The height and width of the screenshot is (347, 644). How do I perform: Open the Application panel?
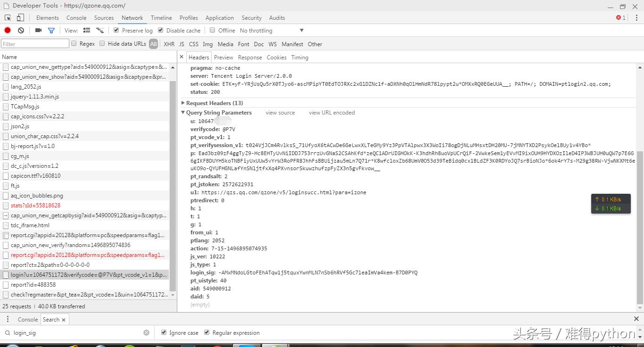(x=219, y=18)
